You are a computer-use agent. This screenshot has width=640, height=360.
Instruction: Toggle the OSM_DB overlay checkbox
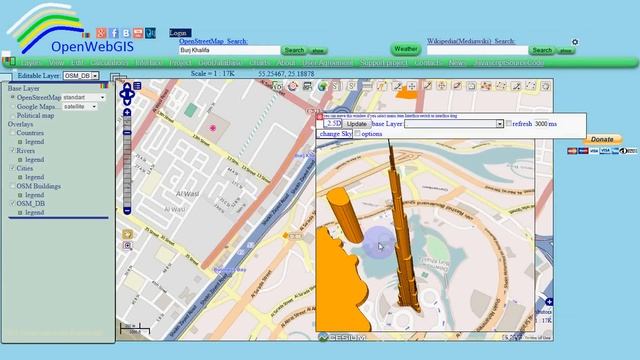[x=12, y=203]
